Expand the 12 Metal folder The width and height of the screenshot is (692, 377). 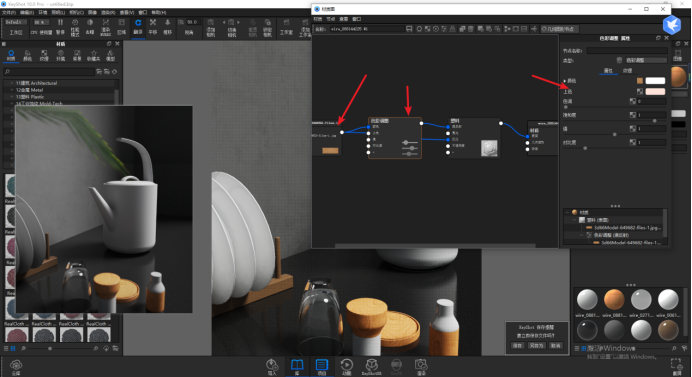11,90
